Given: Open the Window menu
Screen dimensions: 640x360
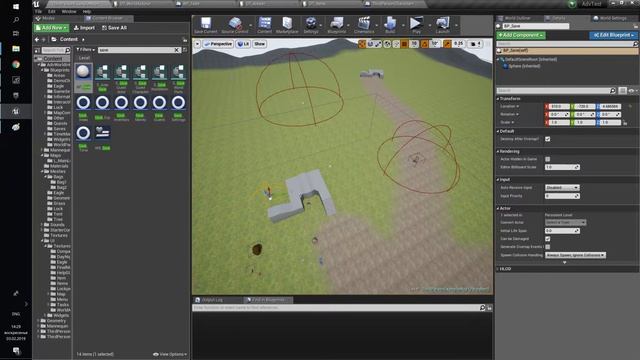Looking at the screenshot, I should (69, 11).
